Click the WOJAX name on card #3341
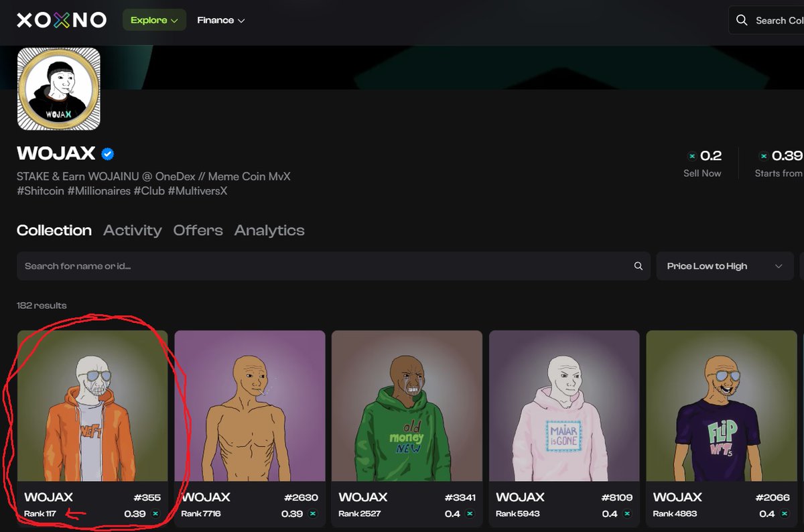 (363, 497)
